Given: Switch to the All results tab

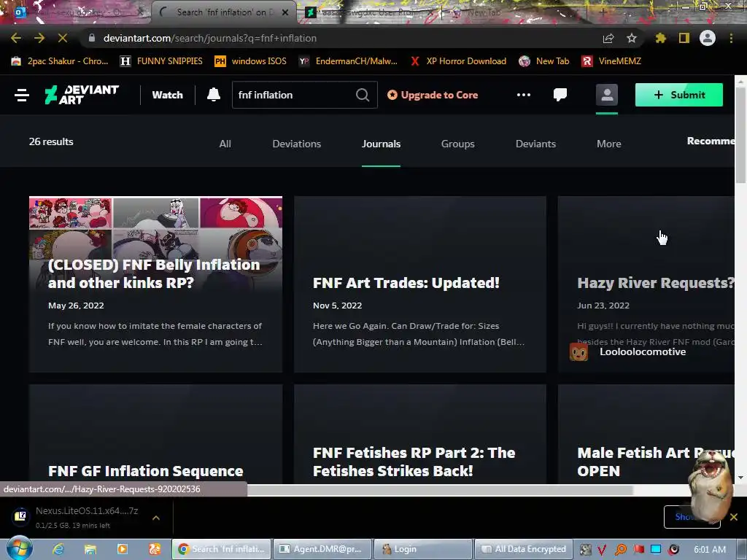Looking at the screenshot, I should [x=225, y=144].
